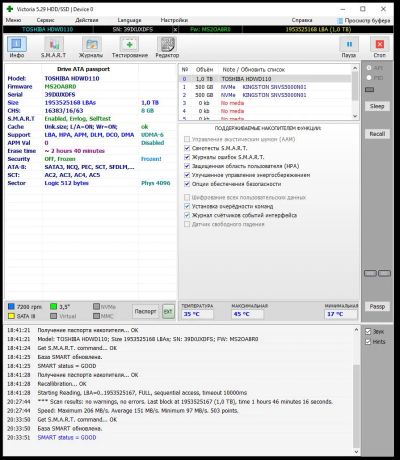The width and height of the screenshot is (400, 460).
Task: Toggle the Звук checkbox
Action: (x=368, y=332)
